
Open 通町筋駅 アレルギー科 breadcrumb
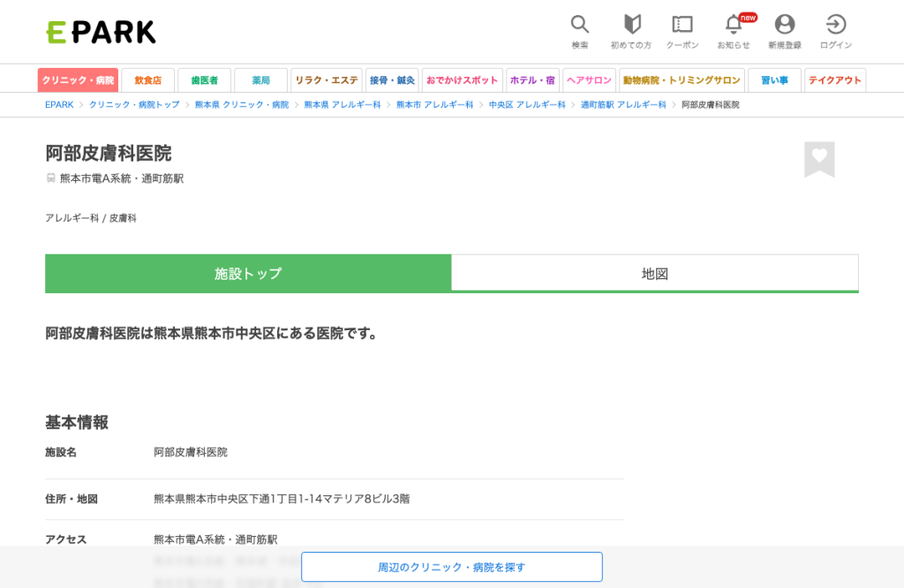[623, 104]
